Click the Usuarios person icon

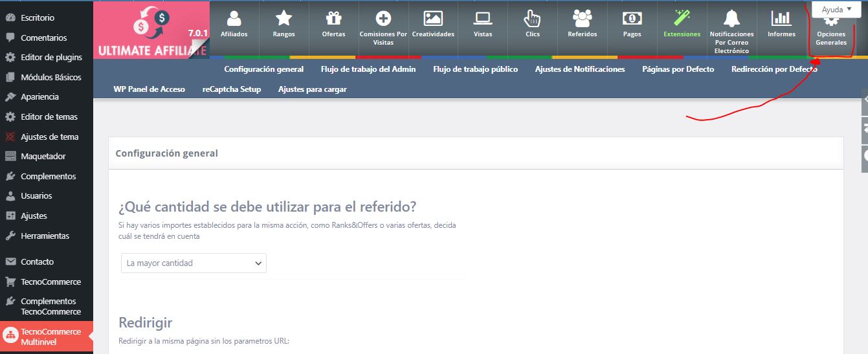tap(10, 195)
